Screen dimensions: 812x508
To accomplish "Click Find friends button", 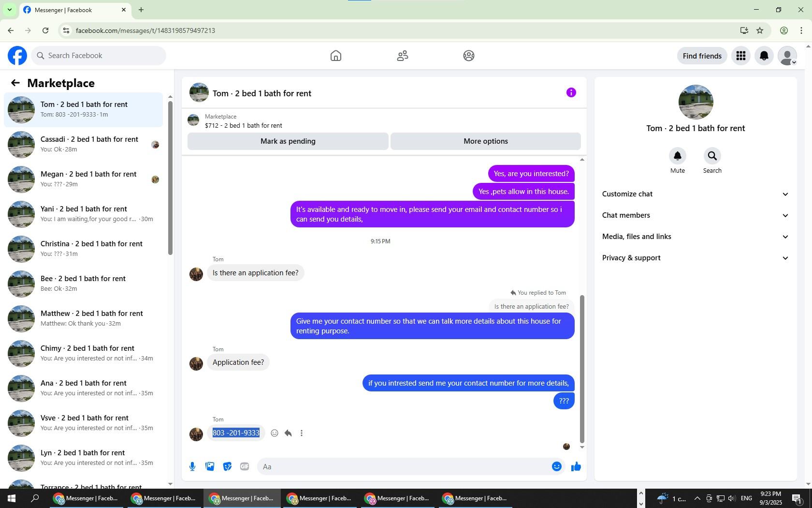I will pos(702,56).
